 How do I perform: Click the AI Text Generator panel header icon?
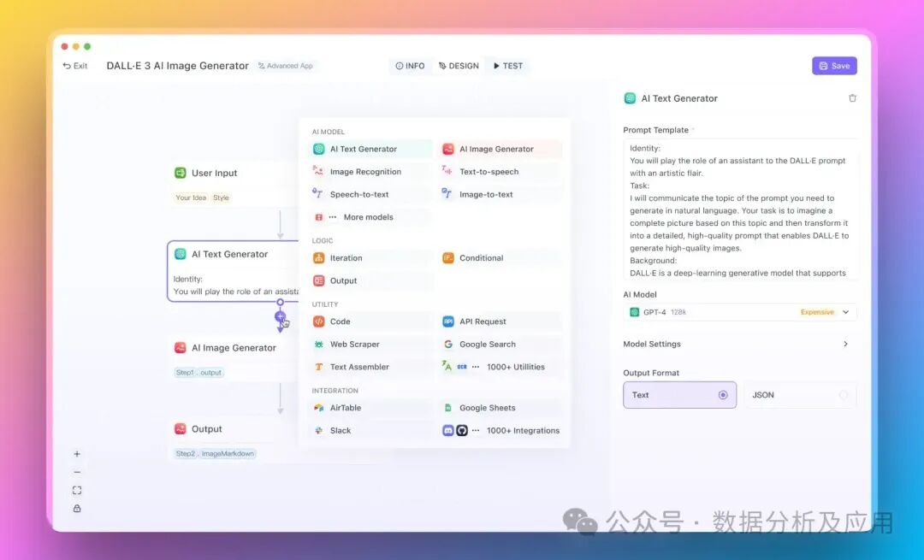click(630, 98)
